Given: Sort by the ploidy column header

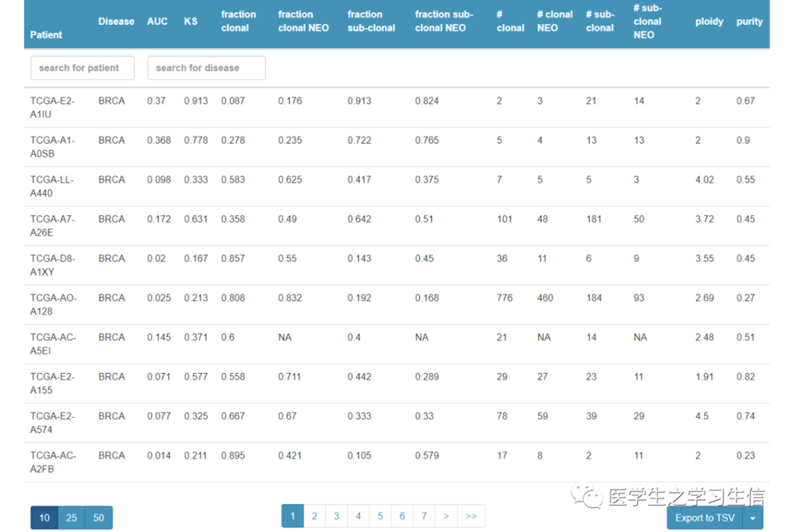Looking at the screenshot, I should pos(709,21).
